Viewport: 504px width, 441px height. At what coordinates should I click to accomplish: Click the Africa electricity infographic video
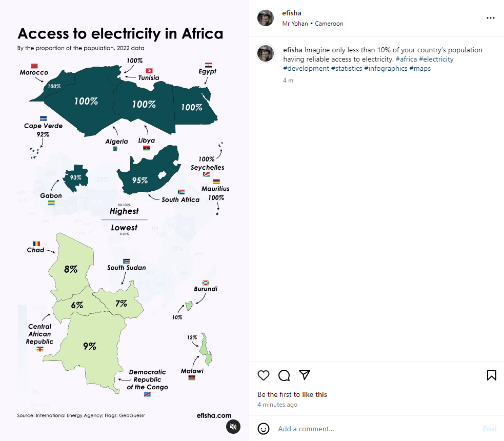pyautogui.click(x=124, y=221)
